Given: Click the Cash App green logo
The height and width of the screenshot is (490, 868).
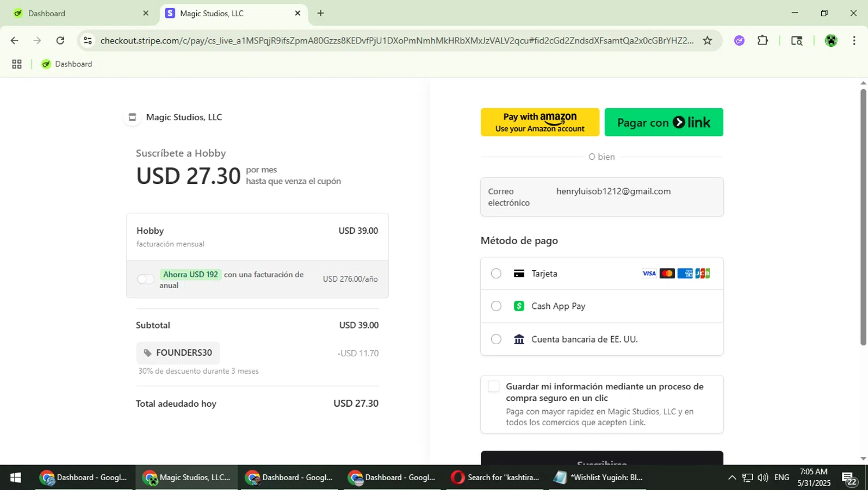Looking at the screenshot, I should (519, 306).
